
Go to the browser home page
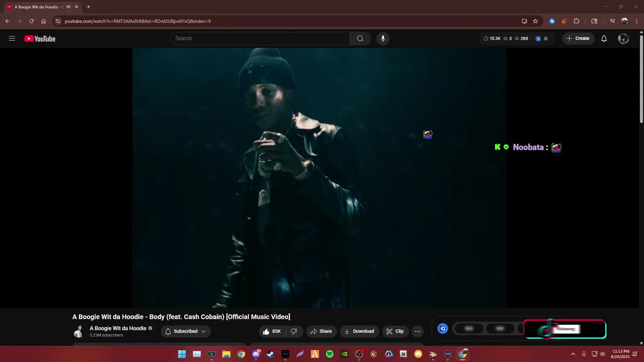click(44, 21)
